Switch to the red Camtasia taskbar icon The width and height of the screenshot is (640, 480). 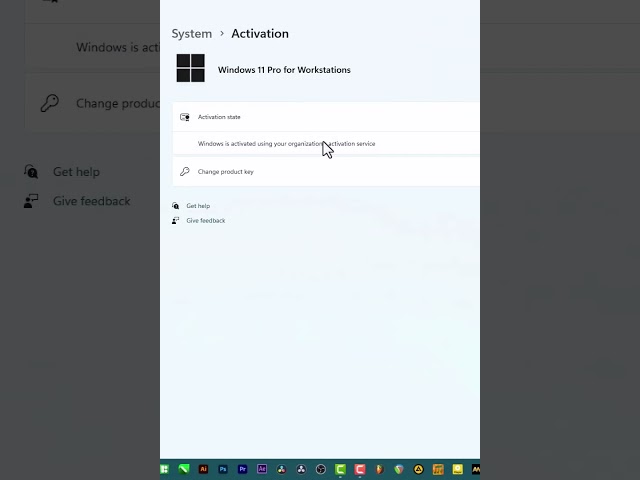[x=360, y=469]
